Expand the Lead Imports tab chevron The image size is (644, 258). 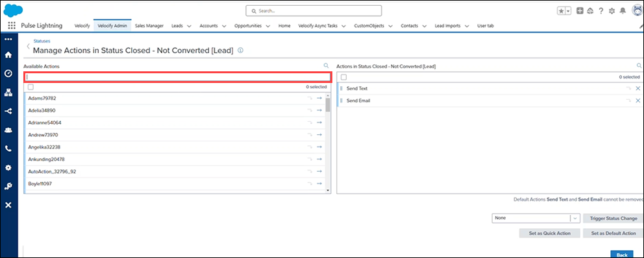coord(467,26)
